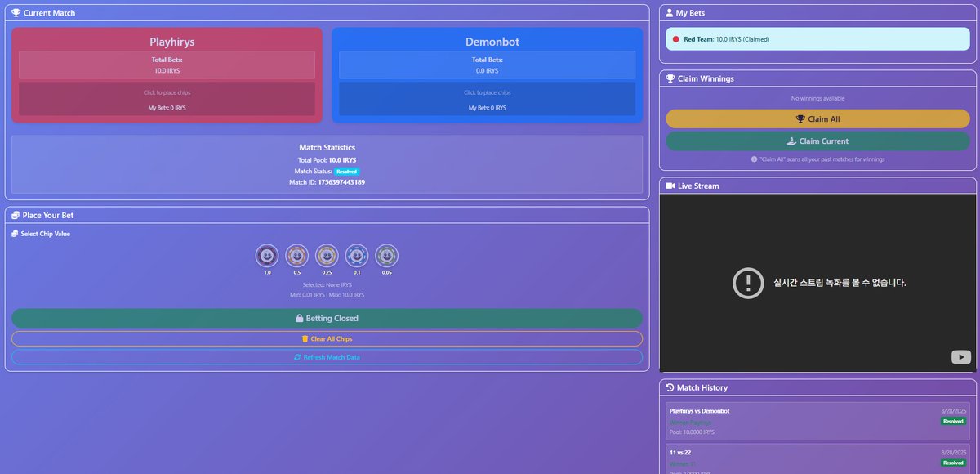Select the 1.0 chip

(x=267, y=256)
